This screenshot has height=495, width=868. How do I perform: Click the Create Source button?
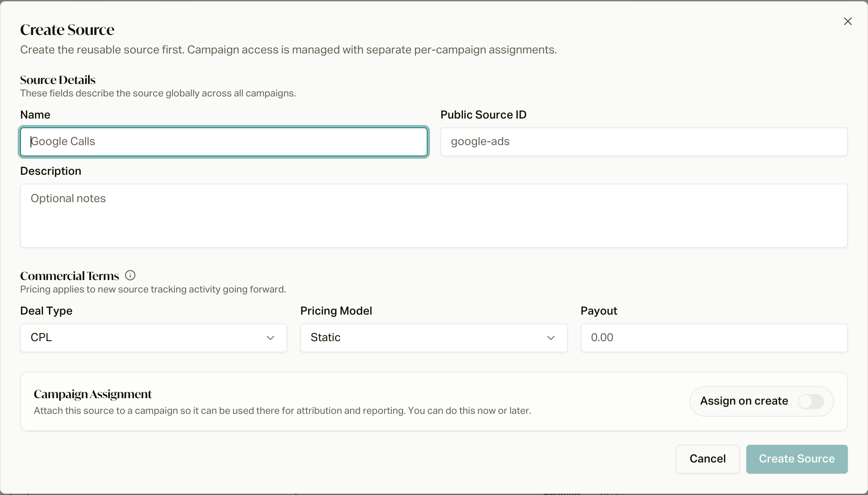point(797,459)
